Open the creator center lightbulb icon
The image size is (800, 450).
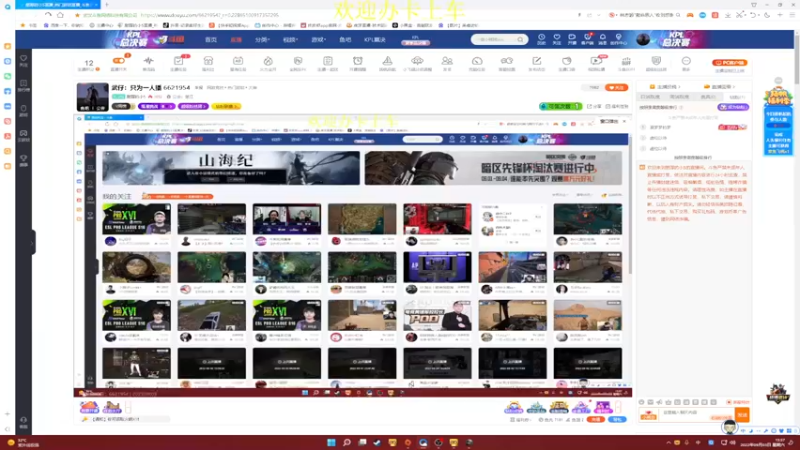point(618,39)
